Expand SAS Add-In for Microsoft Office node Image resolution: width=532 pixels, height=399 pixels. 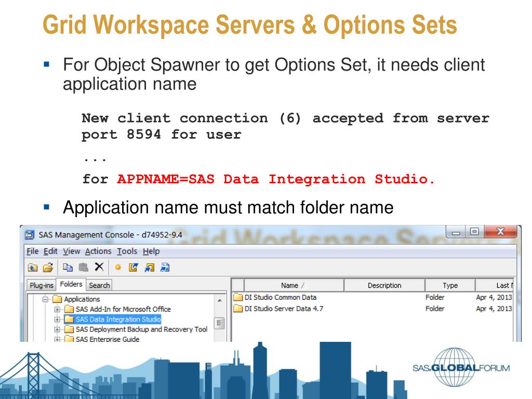coord(57,309)
